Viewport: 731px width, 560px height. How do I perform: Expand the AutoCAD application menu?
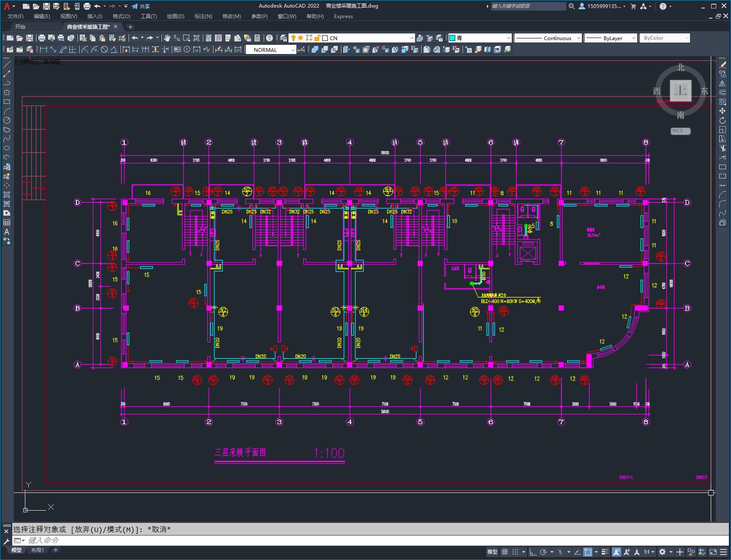coord(8,6)
